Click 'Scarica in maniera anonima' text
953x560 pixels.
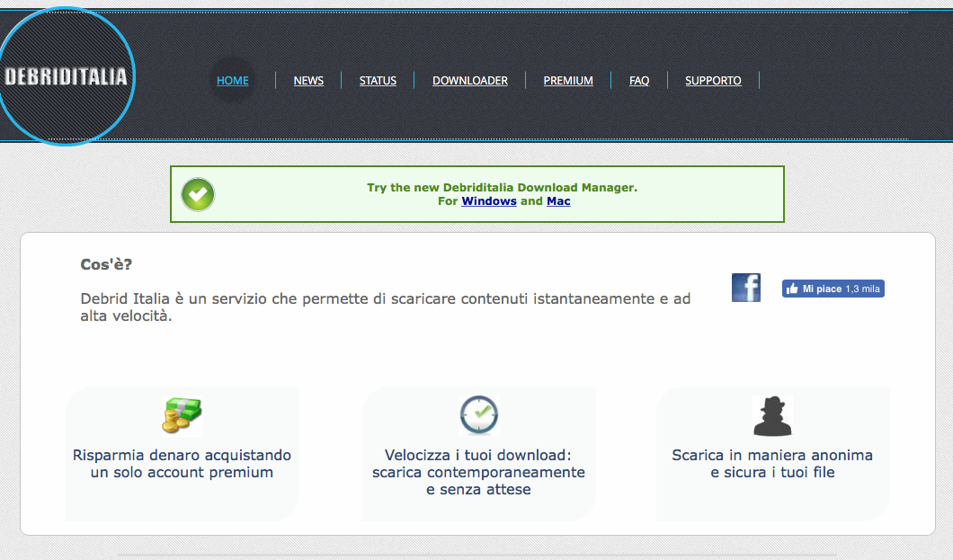(772, 455)
